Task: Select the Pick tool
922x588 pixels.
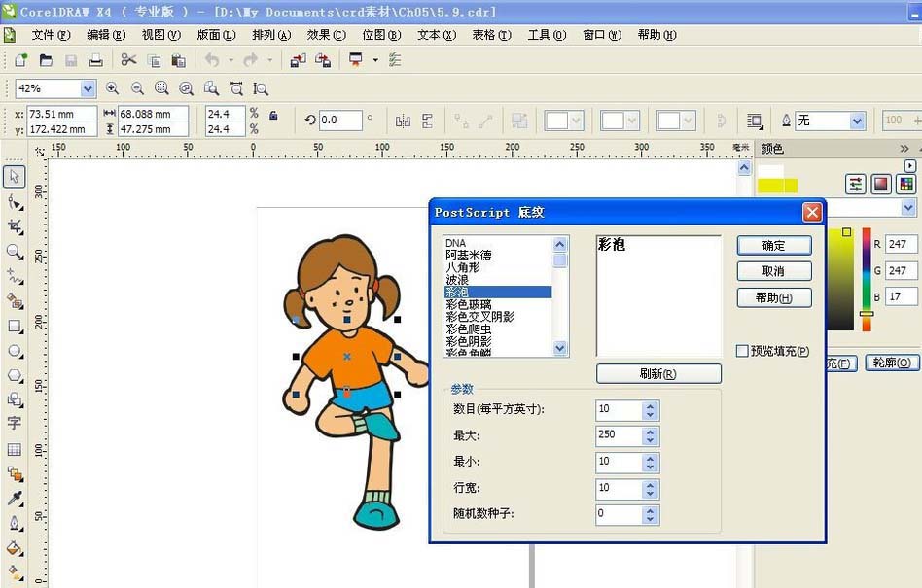Action: 14,177
